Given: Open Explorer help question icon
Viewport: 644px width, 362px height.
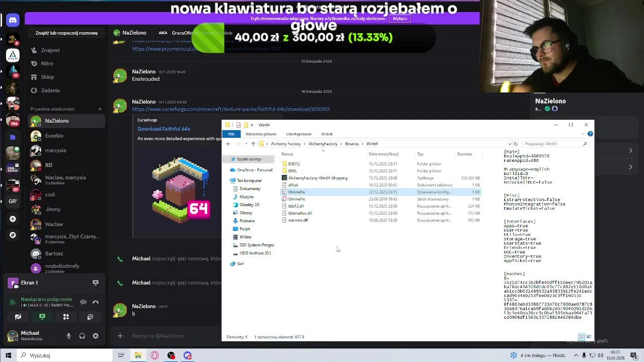Looking at the screenshot, I should pos(590,134).
